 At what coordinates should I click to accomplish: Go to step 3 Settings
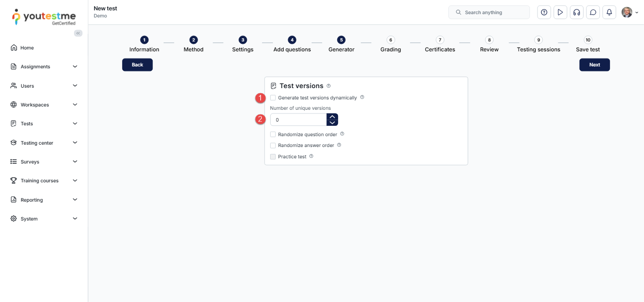click(x=243, y=44)
